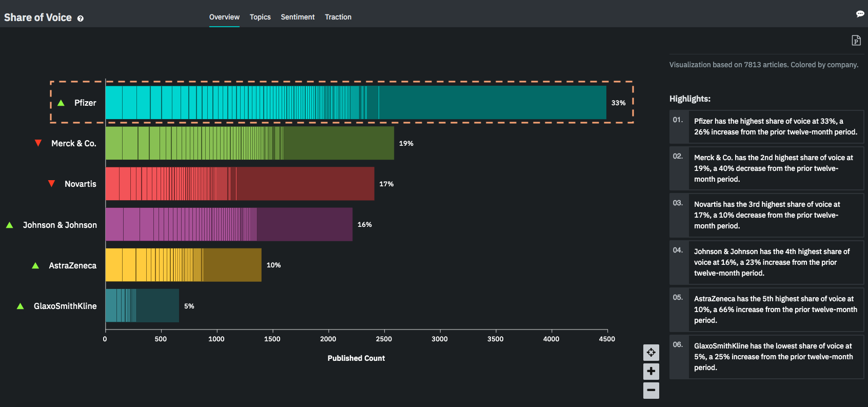Click the Published Count axis title
868x407 pixels.
pos(356,358)
